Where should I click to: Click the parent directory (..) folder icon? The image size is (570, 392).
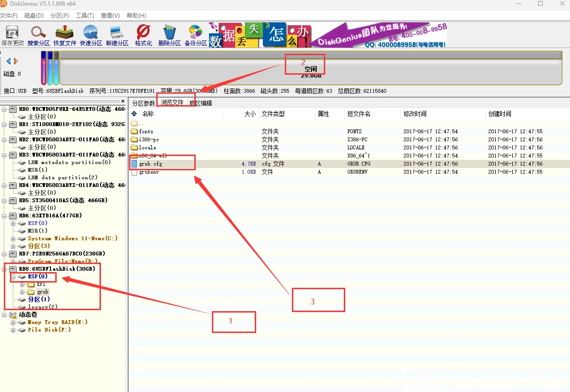(x=134, y=123)
